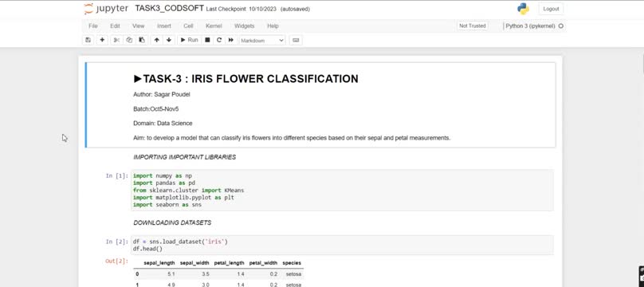Paste cells below icon
The width and height of the screenshot is (644, 287).
142,40
